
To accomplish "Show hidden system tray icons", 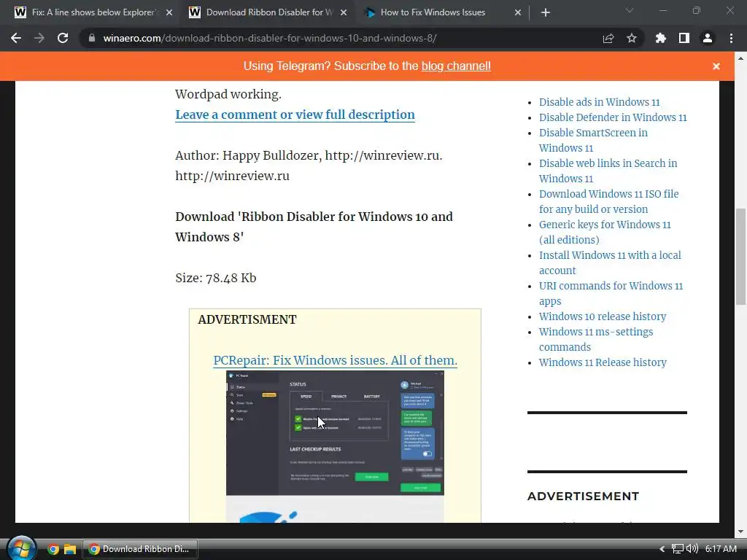I will pyautogui.click(x=662, y=549).
